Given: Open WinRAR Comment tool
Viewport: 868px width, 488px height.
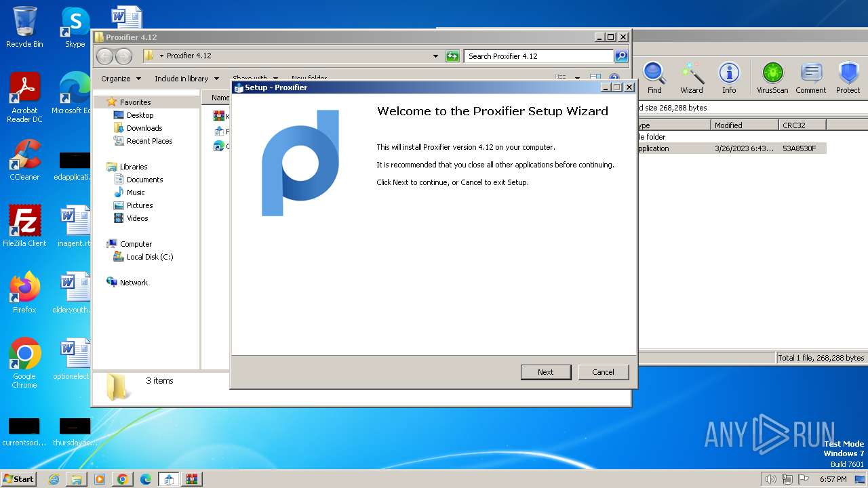Looking at the screenshot, I should (x=811, y=77).
